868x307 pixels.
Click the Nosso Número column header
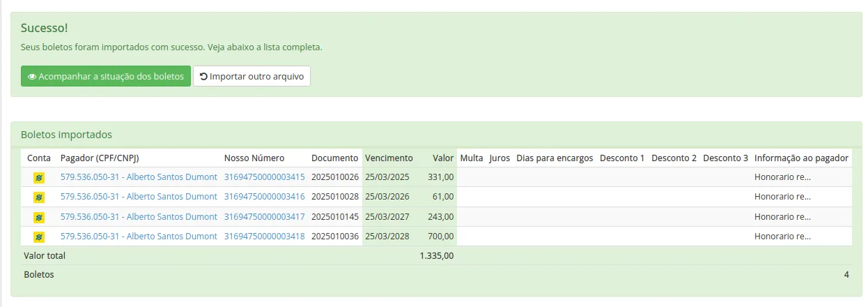click(254, 158)
